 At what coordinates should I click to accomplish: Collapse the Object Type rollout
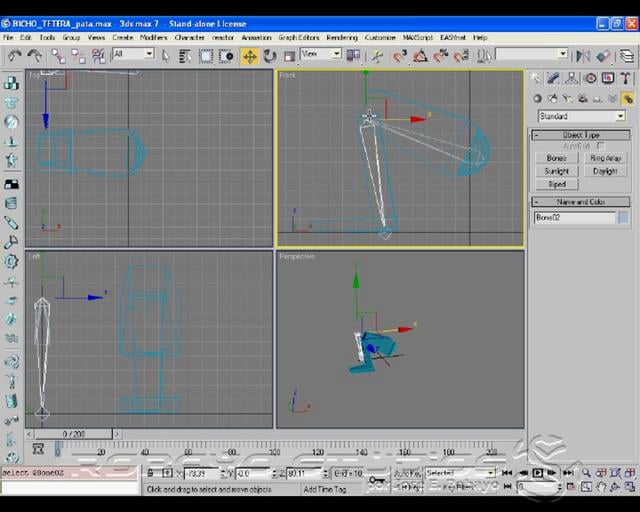pyautogui.click(x=580, y=135)
